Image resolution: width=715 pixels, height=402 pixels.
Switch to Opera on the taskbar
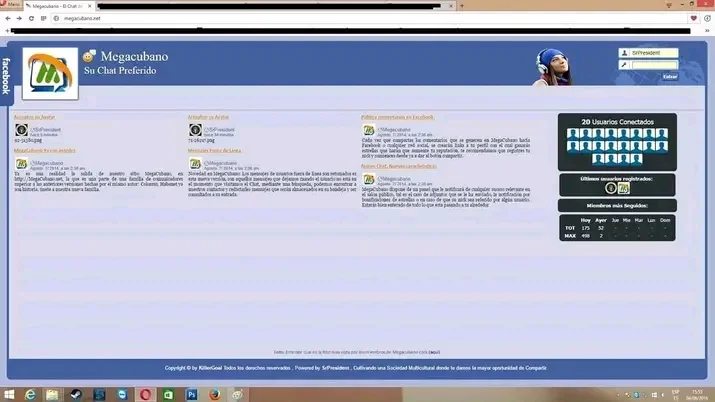point(145,395)
